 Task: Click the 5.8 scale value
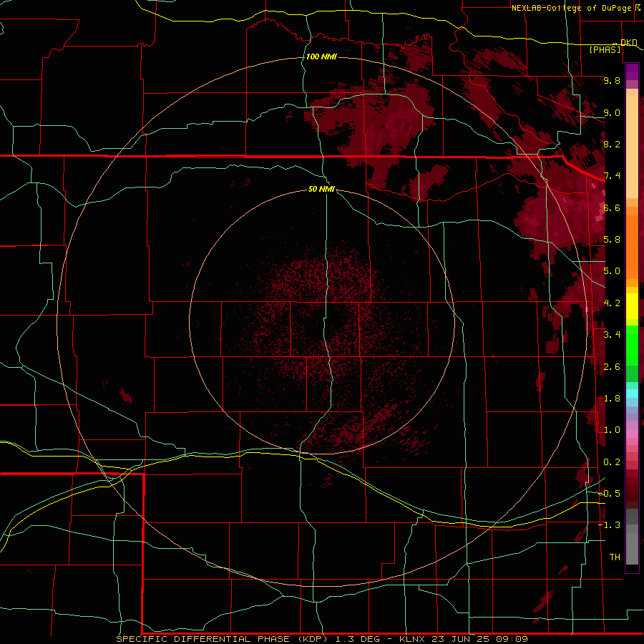(x=612, y=240)
